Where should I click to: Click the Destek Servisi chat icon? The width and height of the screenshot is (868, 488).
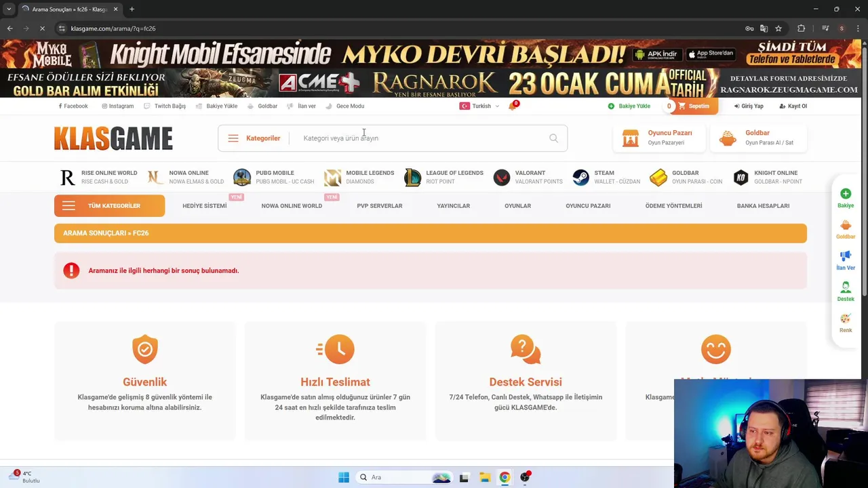[x=526, y=349]
